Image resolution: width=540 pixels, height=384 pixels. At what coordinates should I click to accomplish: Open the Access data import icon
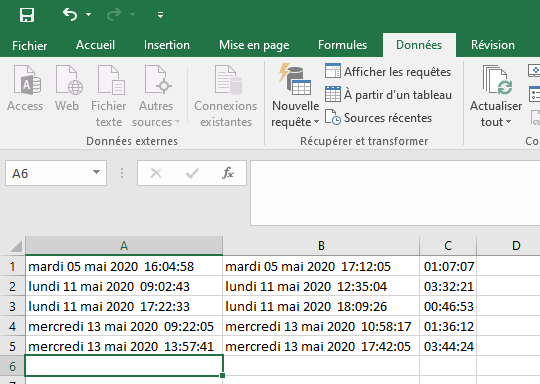coord(27,80)
